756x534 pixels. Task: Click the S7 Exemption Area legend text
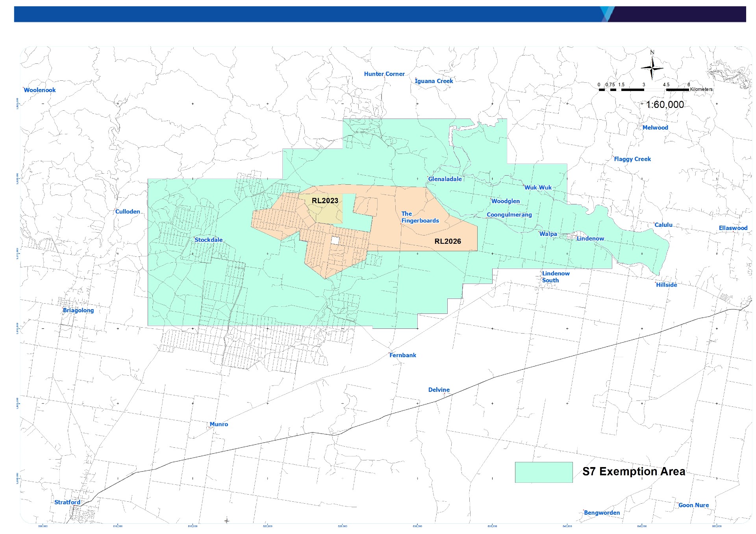coord(634,472)
